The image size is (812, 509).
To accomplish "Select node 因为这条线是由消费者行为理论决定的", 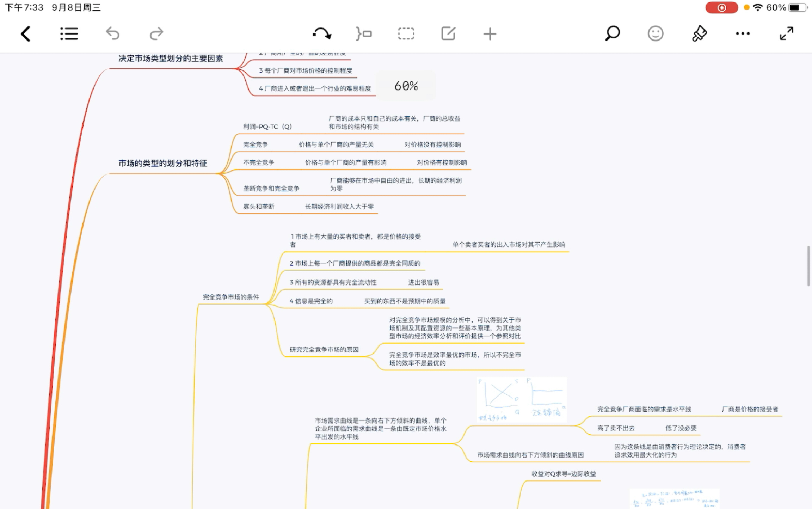I will tap(680, 451).
